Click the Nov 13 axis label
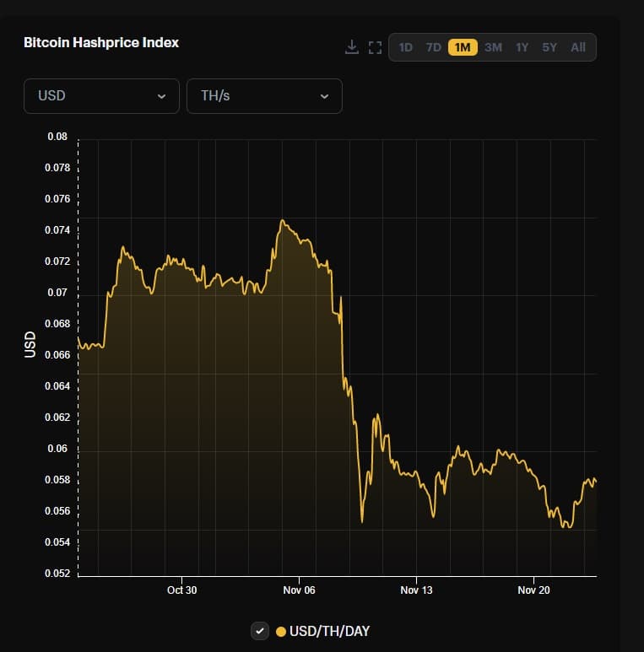This screenshot has width=644, height=652. (x=416, y=590)
